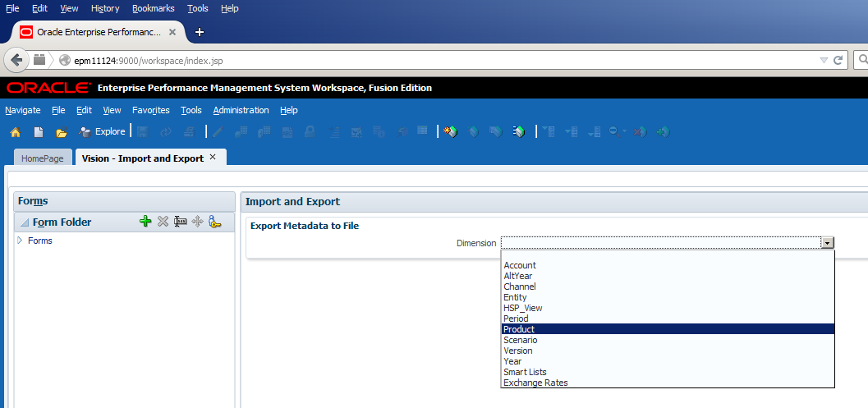Viewport: 868px width, 408px height.
Task: Open the browser Bookmarks menu
Action: point(154,8)
